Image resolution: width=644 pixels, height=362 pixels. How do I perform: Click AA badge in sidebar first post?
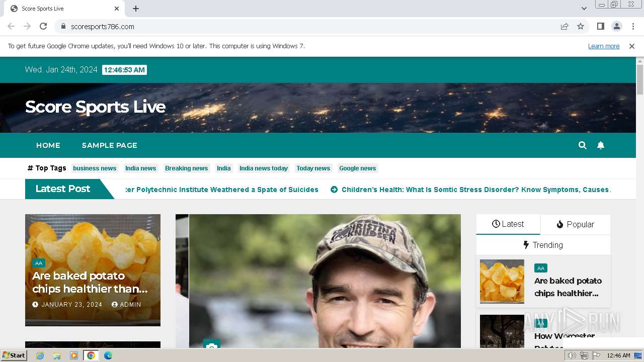click(541, 268)
